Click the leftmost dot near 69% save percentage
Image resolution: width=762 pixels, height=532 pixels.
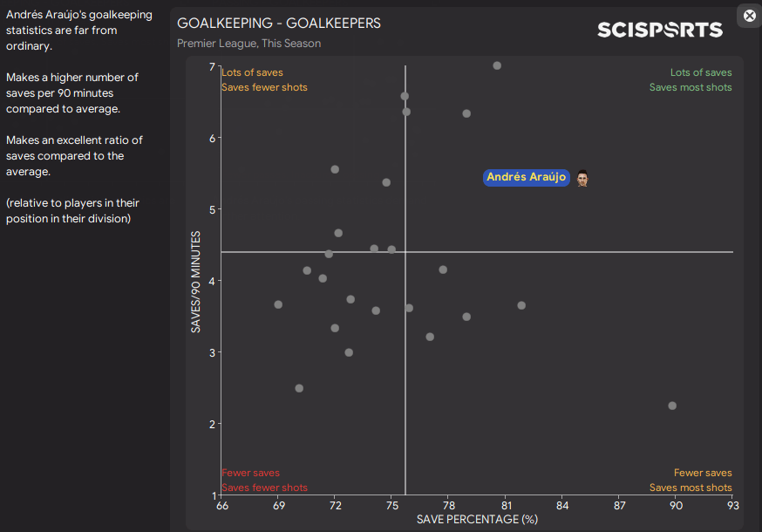point(278,304)
